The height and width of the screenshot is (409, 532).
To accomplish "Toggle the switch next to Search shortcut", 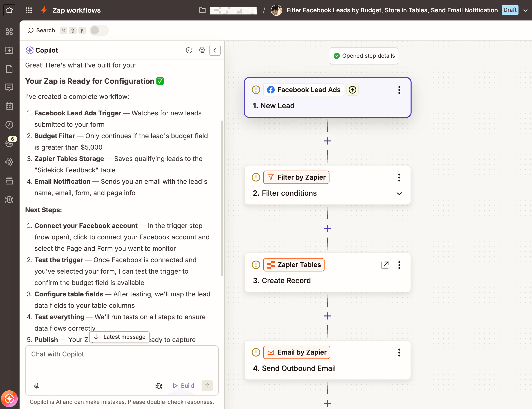I will coord(99,30).
